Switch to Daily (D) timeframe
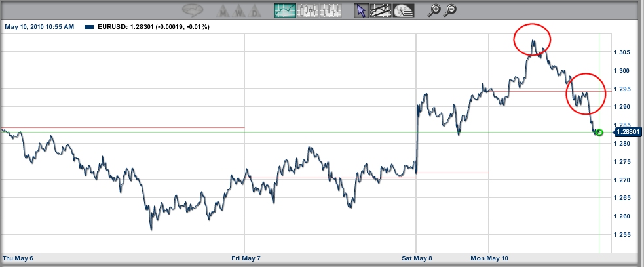The image size is (644, 267). click(x=256, y=10)
